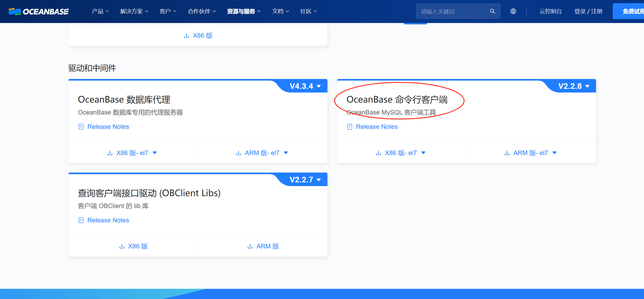This screenshot has height=299, width=644.
Task: Open the V2.2.7 version dropdown
Action: (305, 180)
